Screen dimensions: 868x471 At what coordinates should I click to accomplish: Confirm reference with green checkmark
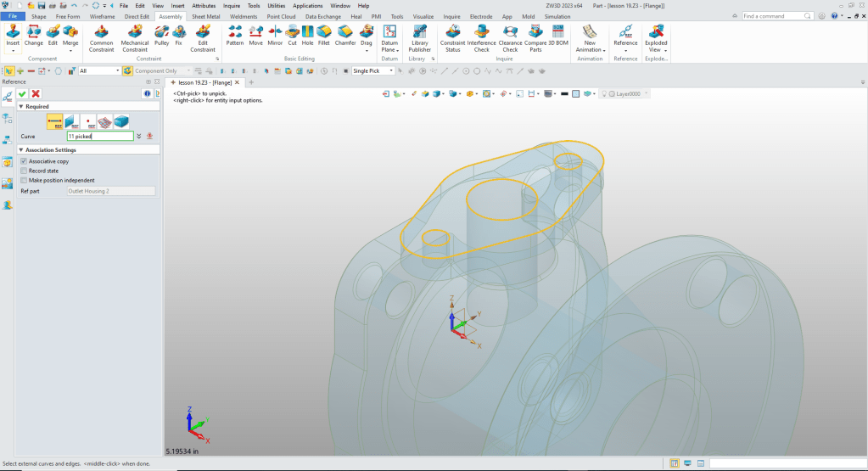(23, 93)
